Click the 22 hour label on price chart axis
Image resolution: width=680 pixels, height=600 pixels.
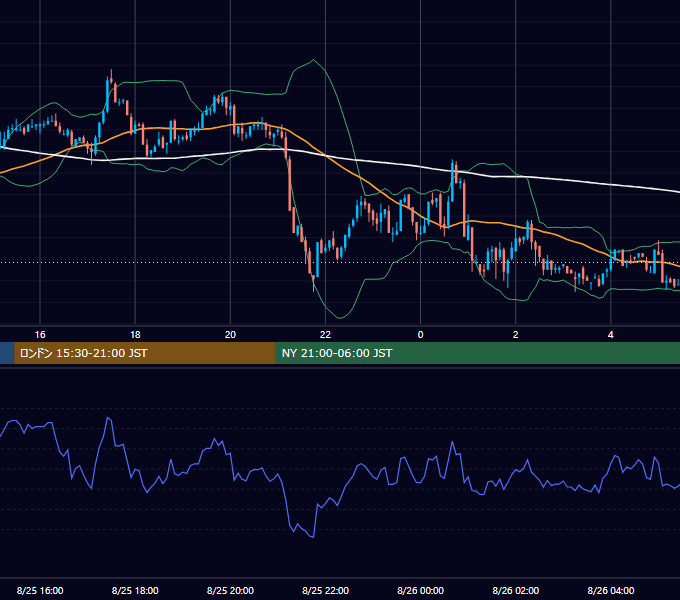[325, 335]
